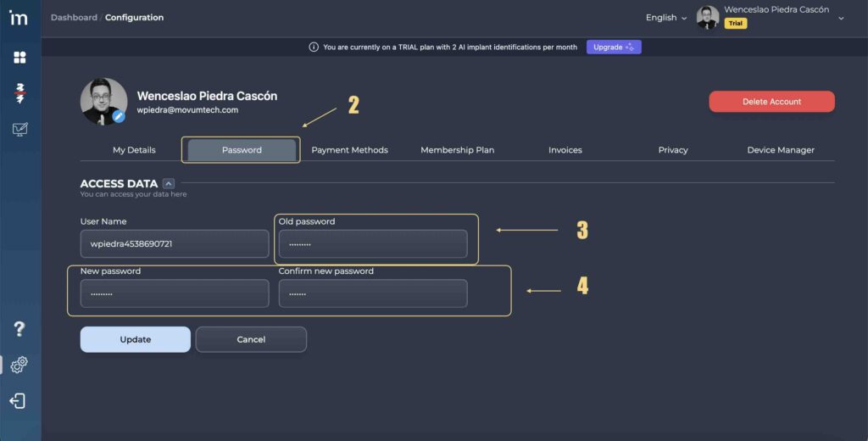868x441 pixels.
Task: Click the edit pencil on profile photo
Action: pos(120,116)
